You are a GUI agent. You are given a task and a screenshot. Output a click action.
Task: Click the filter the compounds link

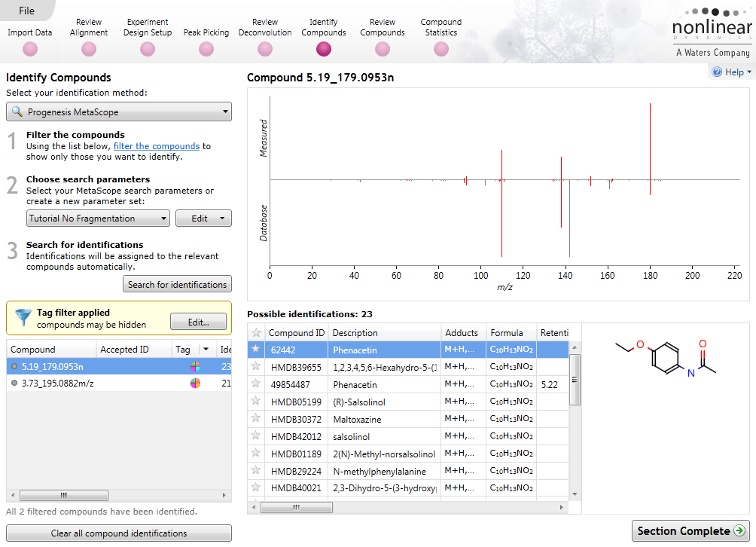pos(156,146)
